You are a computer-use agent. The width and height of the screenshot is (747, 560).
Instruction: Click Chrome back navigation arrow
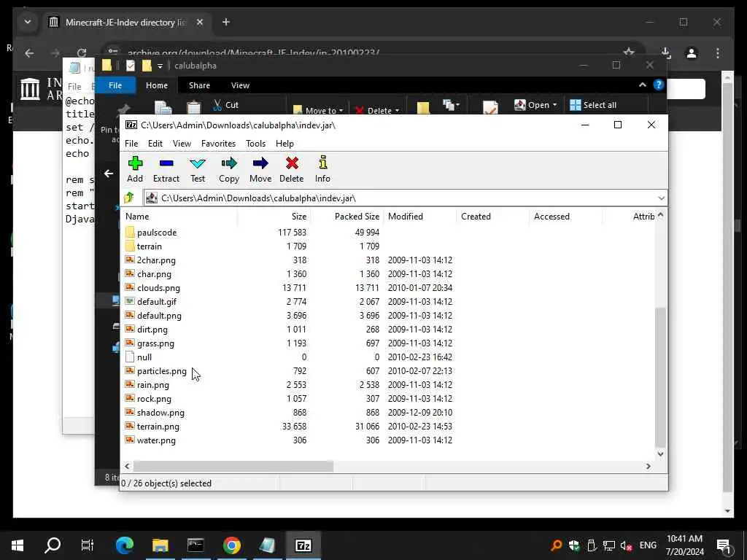pos(29,53)
